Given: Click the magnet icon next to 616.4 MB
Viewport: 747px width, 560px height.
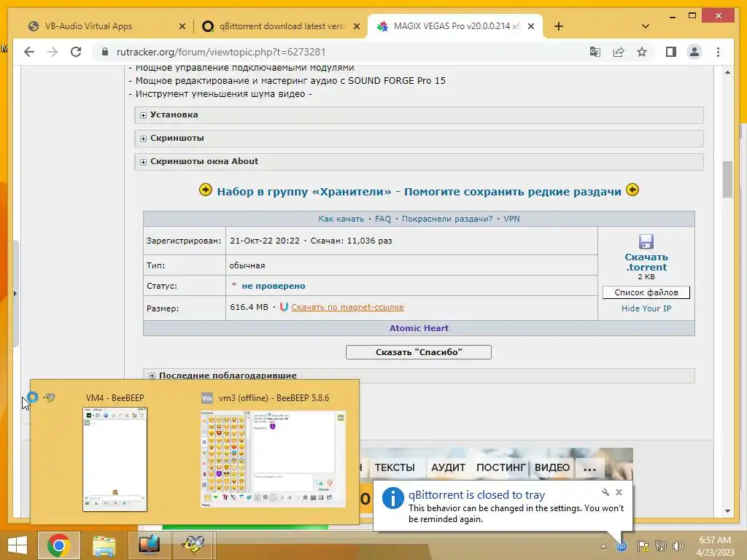Looking at the screenshot, I should coord(284,307).
